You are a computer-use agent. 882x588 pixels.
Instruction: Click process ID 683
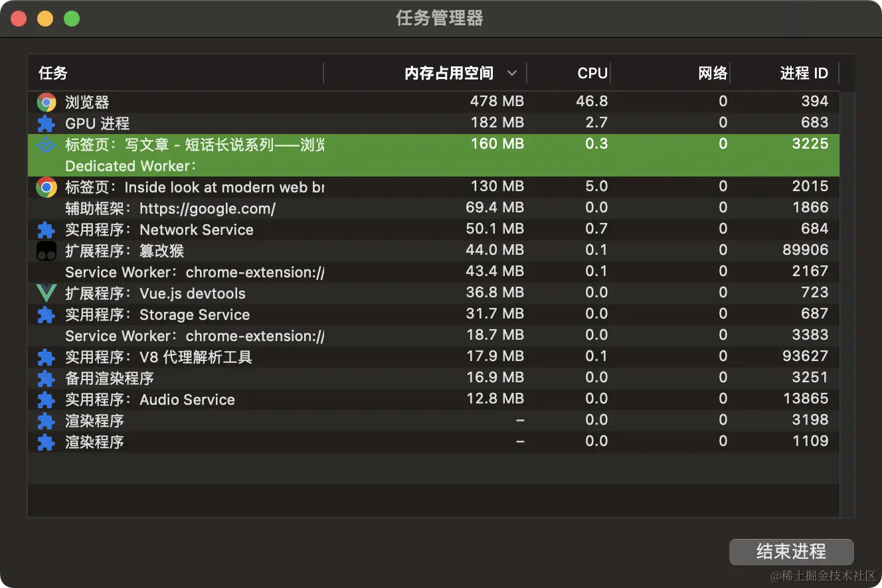[x=814, y=122]
